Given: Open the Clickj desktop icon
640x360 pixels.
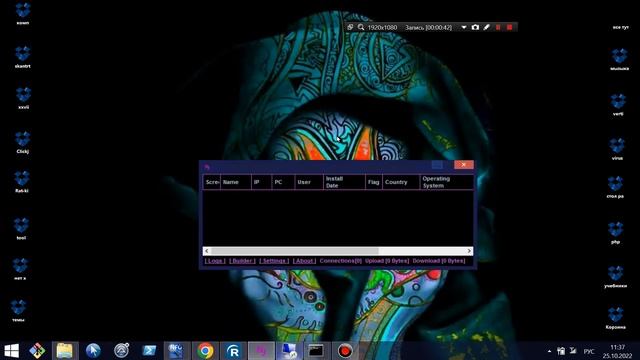Looking at the screenshot, I should (x=22, y=142).
